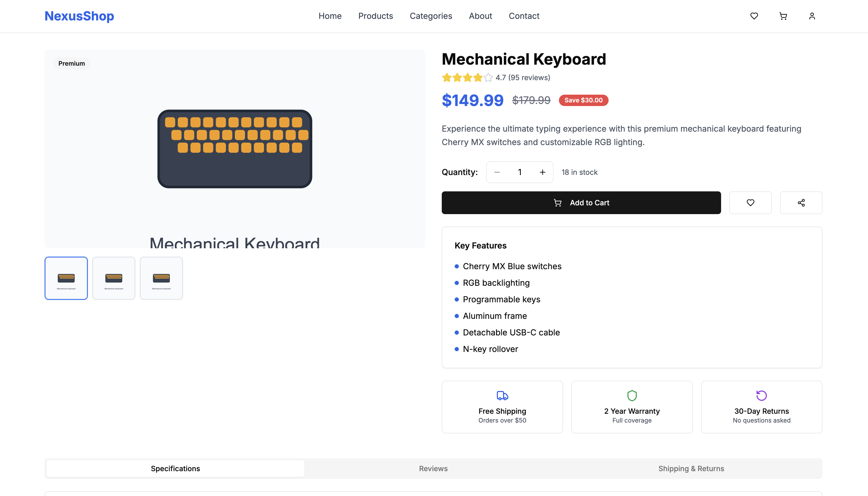Click the NexusShop logo
Screen dimensions: 868x496
pos(79,16)
